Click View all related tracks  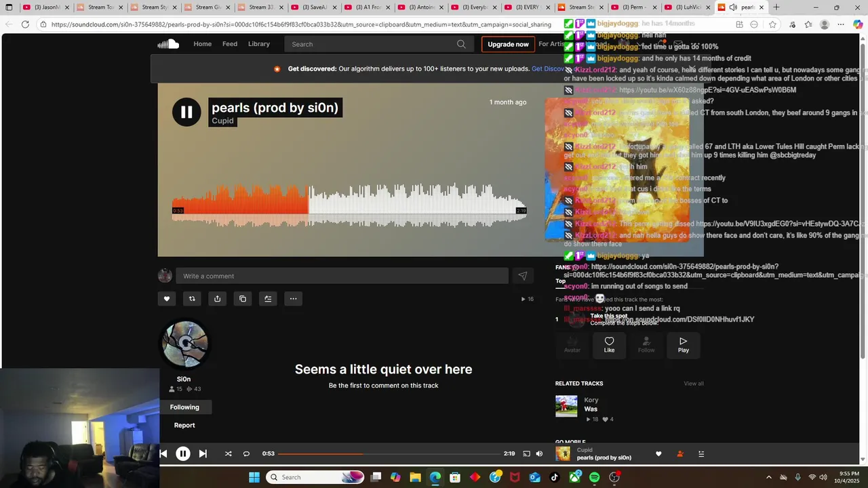click(x=694, y=384)
